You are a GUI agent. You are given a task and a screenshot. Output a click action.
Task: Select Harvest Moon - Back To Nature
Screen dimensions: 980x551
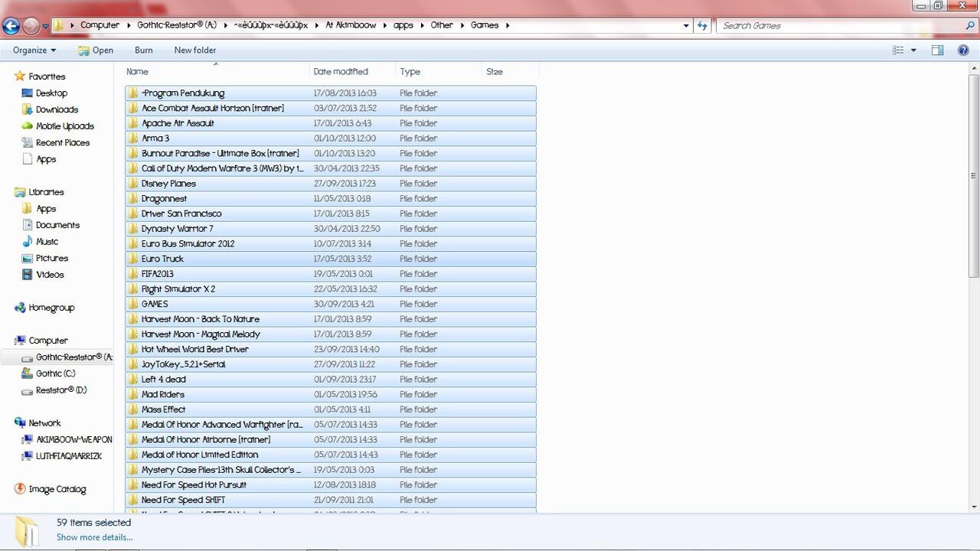pyautogui.click(x=330, y=319)
